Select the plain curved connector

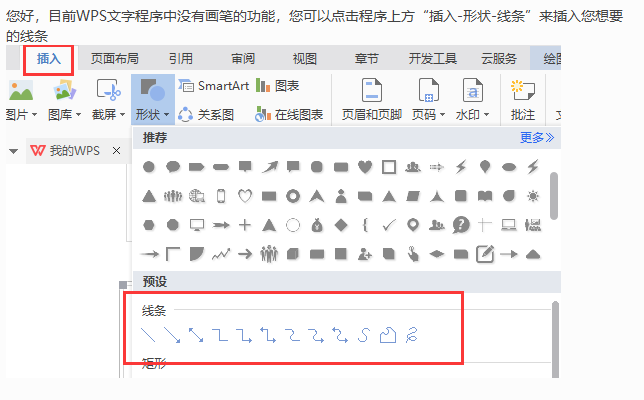pyautogui.click(x=292, y=335)
